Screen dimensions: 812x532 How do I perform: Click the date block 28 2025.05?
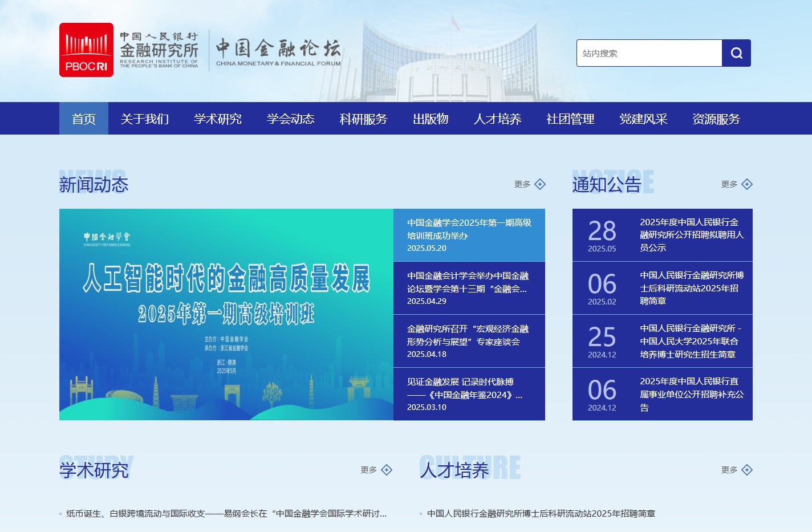point(602,235)
